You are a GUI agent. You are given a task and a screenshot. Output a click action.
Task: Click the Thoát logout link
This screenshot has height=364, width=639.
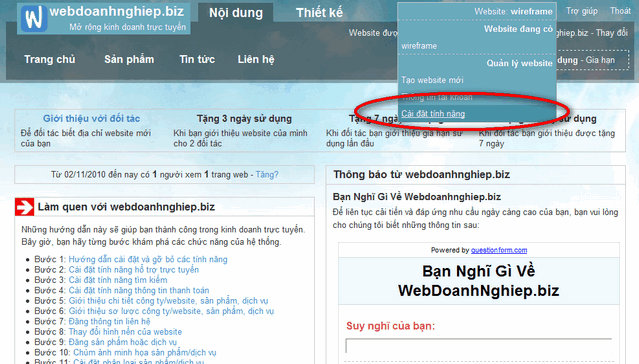(x=620, y=11)
